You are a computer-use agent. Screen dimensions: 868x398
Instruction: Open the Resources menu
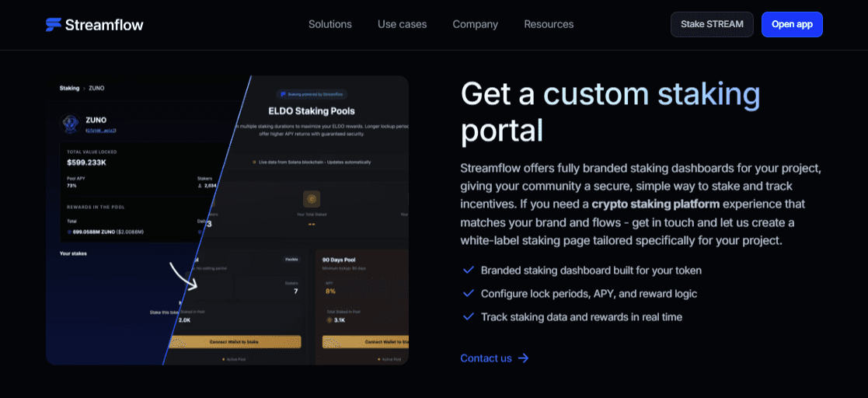tap(549, 24)
